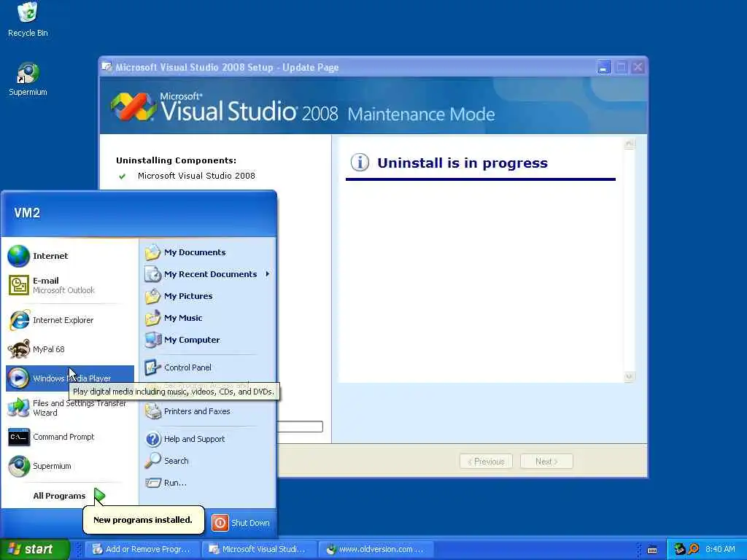Click the keyboard icon on the taskbar
This screenshot has width=747, height=560.
coord(652,550)
